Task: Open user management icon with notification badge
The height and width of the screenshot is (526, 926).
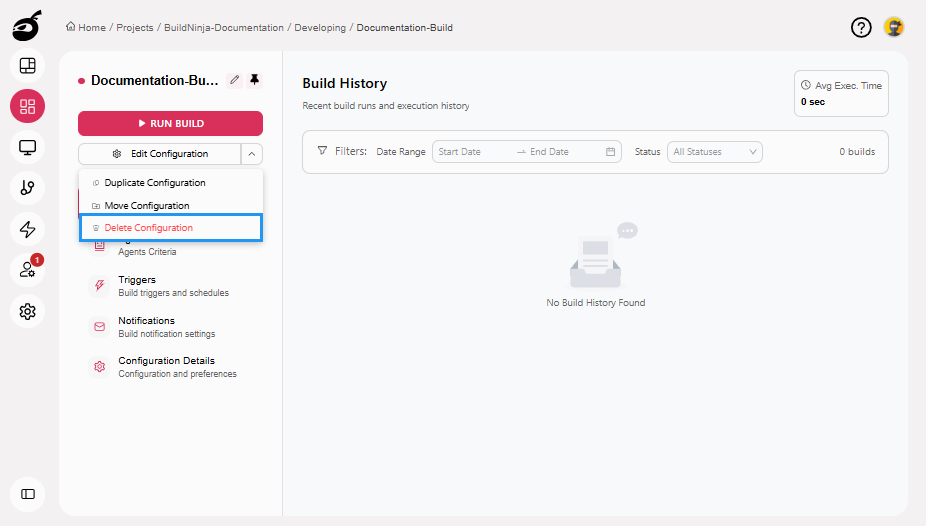Action: (x=28, y=270)
